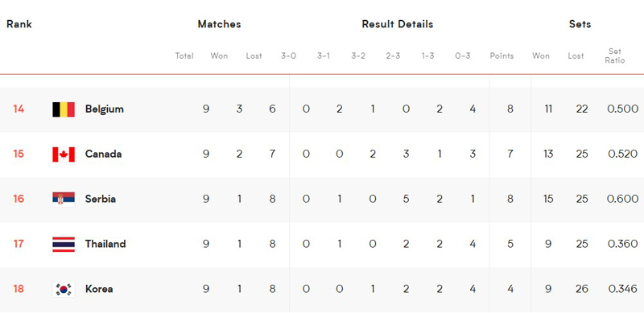Open the Canada team link
644x313 pixels.
[x=104, y=154]
